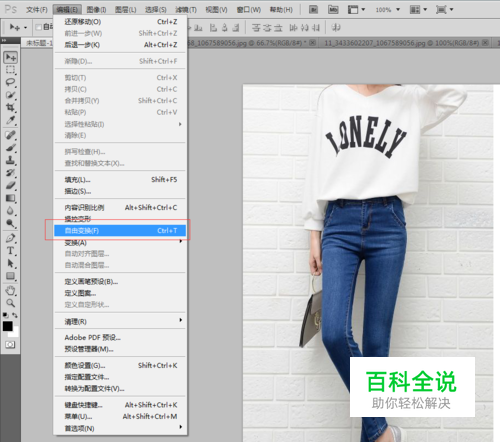Collapse the toolbox with the double-arrow
500x442 pixels.
pos(4,40)
